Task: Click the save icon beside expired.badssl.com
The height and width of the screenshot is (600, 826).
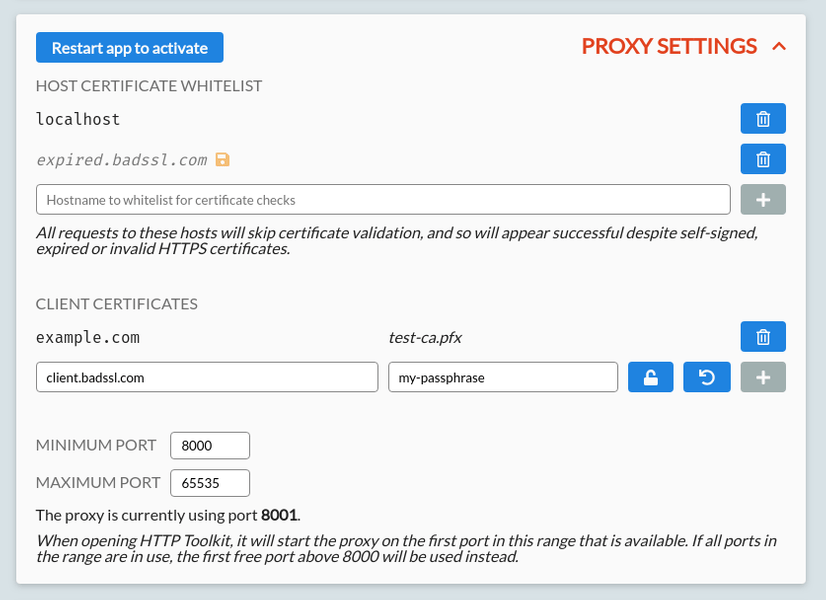Action: click(223, 159)
